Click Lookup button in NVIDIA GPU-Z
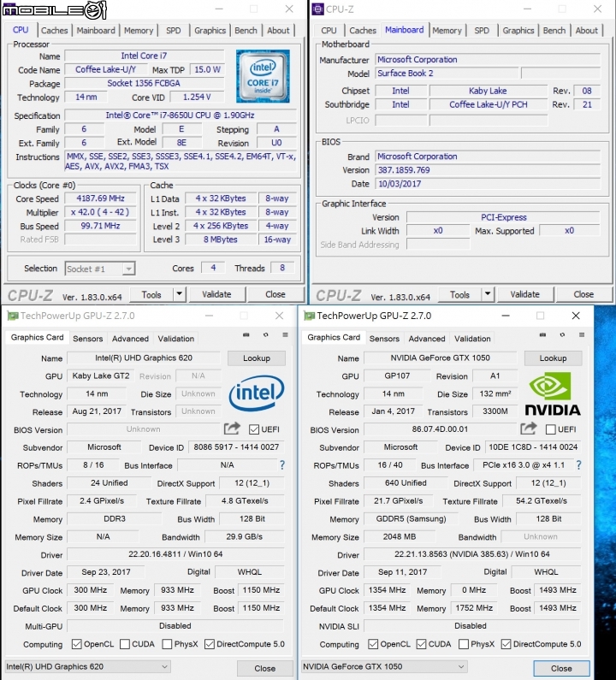The height and width of the screenshot is (680, 616). [x=553, y=358]
